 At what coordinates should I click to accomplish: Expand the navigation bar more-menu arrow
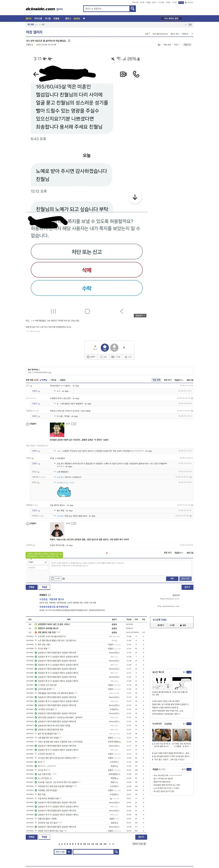[84, 19]
